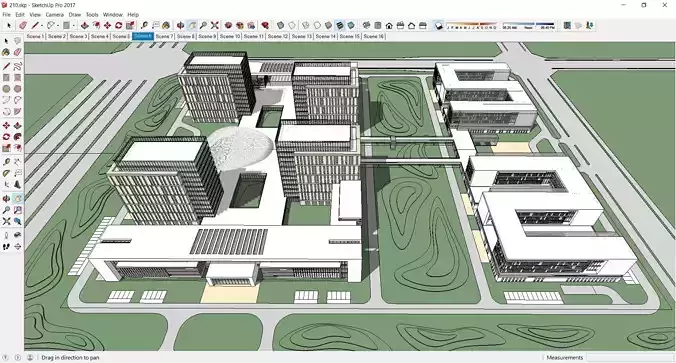Viewport: 676px width, 363px height.
Task: Enable Wireframe face style
Action: pos(306,25)
